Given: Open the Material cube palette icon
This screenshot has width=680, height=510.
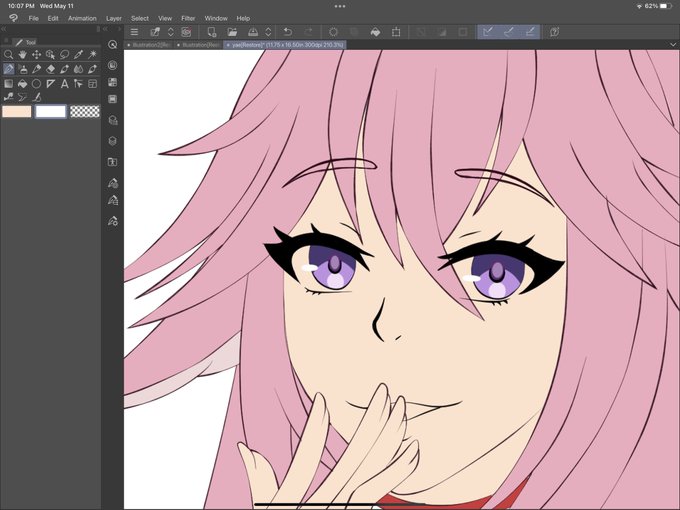Looking at the screenshot, I should click(113, 120).
